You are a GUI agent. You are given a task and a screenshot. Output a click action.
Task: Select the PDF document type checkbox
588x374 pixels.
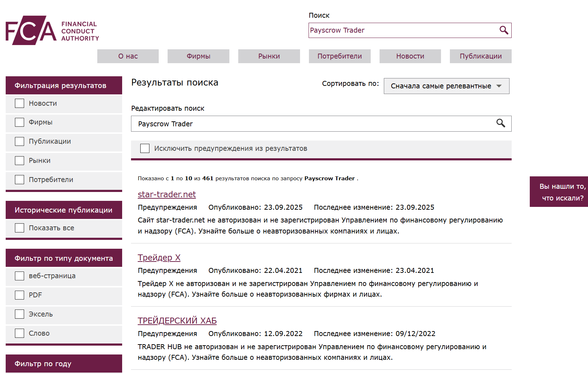20,295
